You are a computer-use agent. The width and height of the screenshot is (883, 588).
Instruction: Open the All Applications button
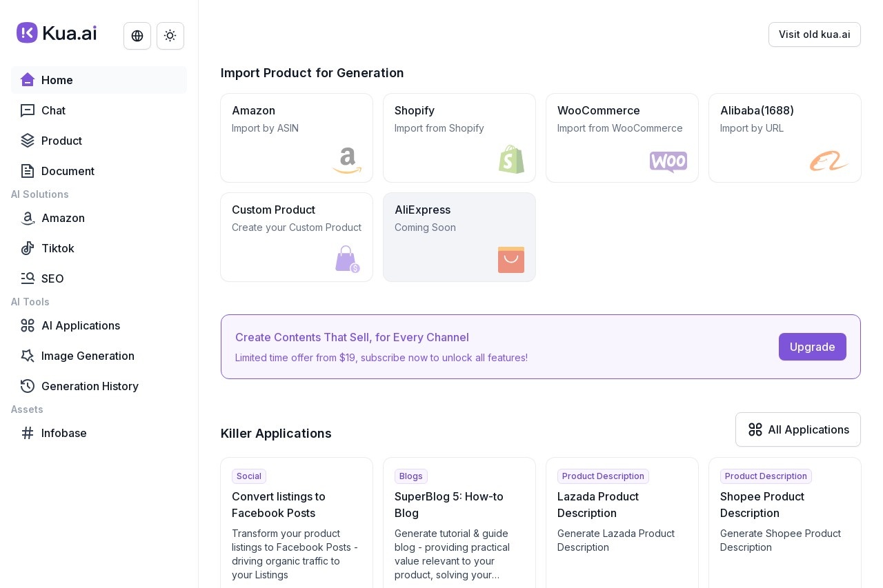[798, 429]
